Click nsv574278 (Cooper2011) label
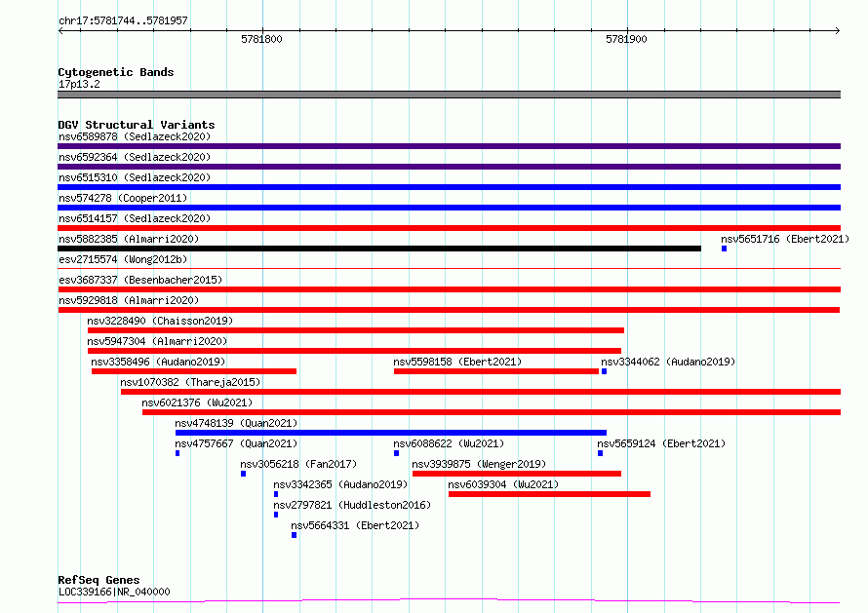868x613 pixels. [123, 198]
